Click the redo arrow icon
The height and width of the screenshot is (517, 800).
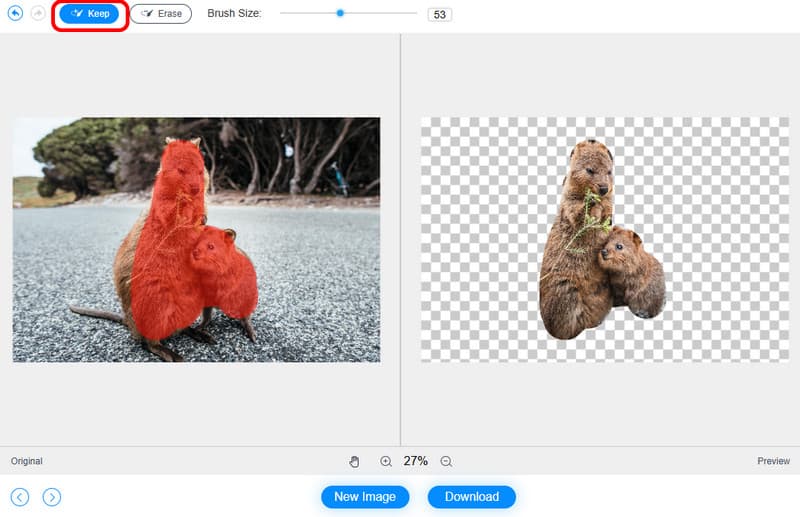(x=38, y=14)
